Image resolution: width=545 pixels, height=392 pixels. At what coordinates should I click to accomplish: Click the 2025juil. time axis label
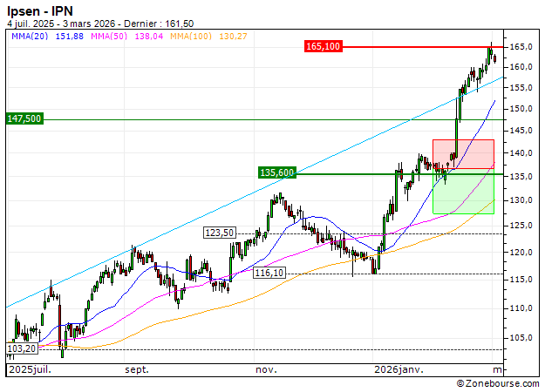tap(30, 369)
